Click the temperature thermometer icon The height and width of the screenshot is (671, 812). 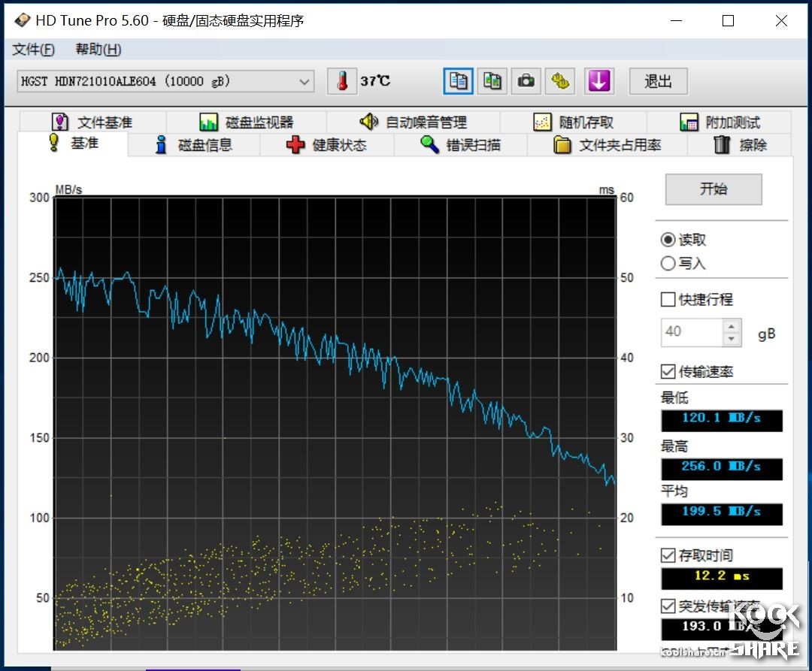pos(341,80)
